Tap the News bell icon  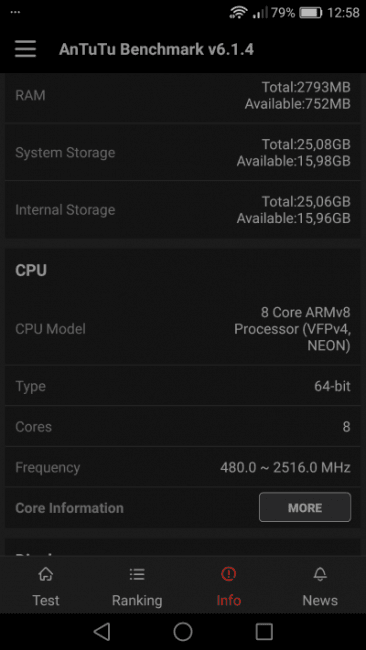[320, 574]
